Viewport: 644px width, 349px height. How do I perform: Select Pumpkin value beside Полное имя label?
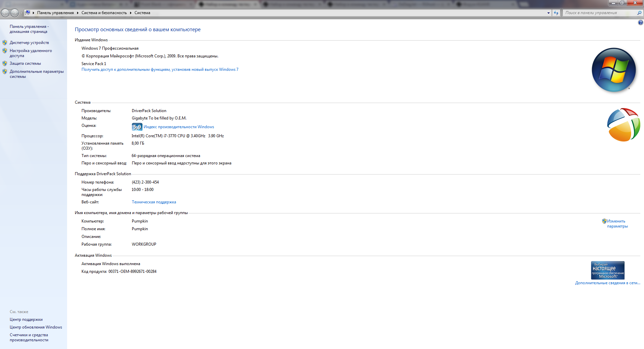pyautogui.click(x=140, y=229)
